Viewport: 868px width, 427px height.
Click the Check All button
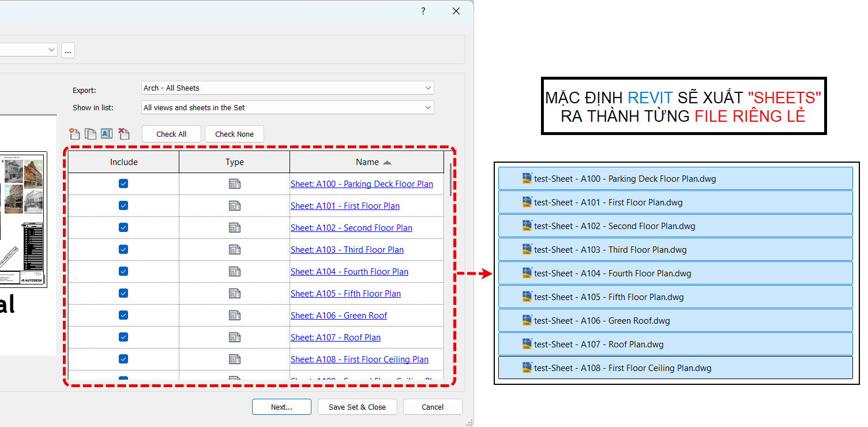click(171, 134)
